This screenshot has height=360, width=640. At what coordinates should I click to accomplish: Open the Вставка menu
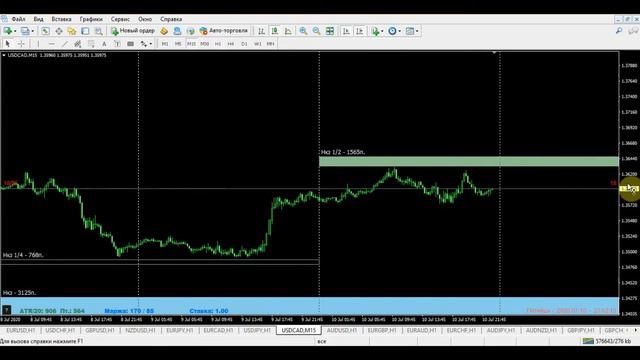click(61, 19)
